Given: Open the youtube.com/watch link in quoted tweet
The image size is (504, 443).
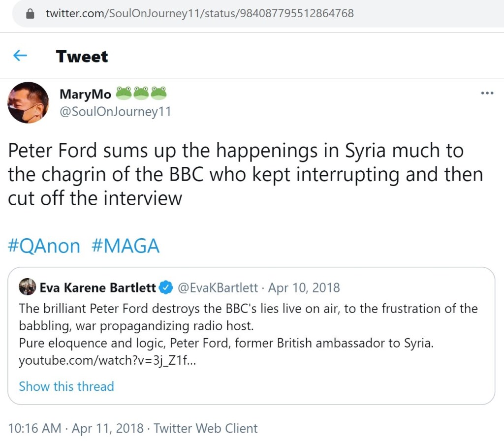Looking at the screenshot, I should coord(108,361).
